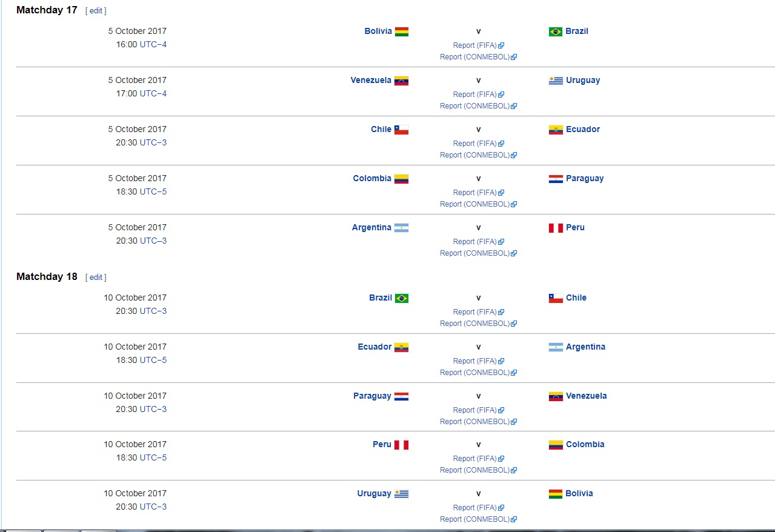Click Argentina flag in Argentina v Peru match
This screenshot has height=532, width=775.
401,228
